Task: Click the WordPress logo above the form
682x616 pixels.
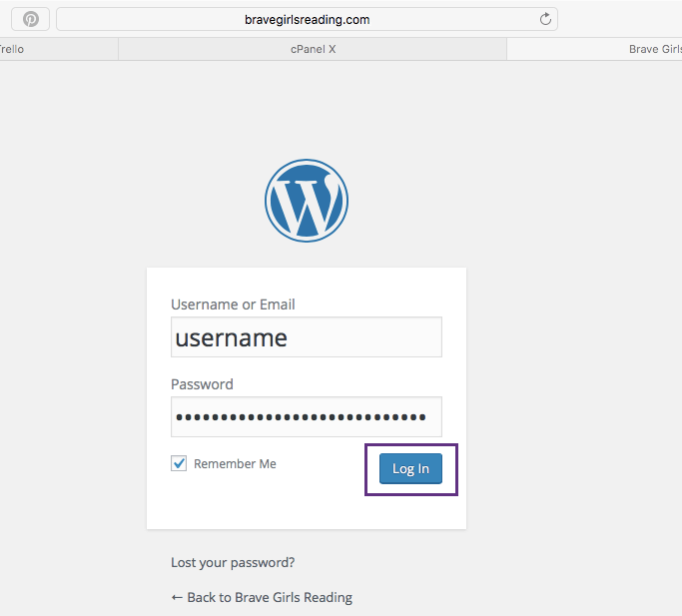Action: (x=307, y=200)
